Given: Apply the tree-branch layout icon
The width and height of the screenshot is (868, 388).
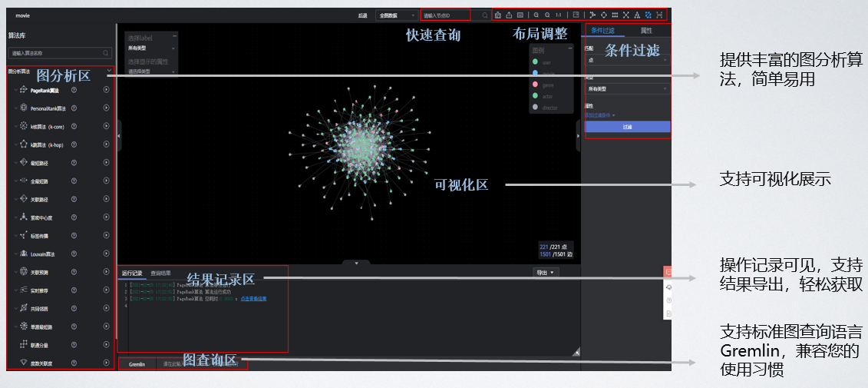Looking at the screenshot, I should 593,15.
